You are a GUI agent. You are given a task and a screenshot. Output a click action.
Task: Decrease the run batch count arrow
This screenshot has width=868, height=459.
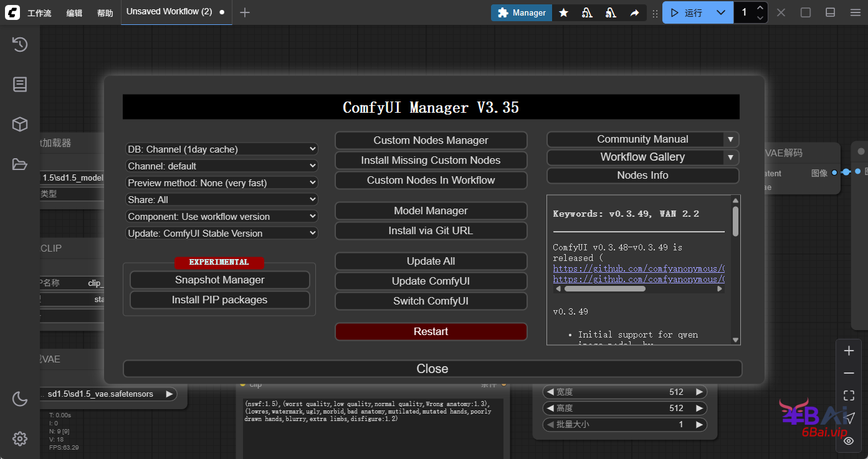tap(760, 18)
